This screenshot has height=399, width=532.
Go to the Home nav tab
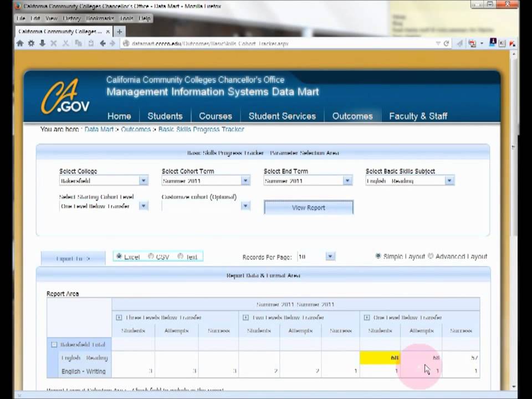(119, 116)
